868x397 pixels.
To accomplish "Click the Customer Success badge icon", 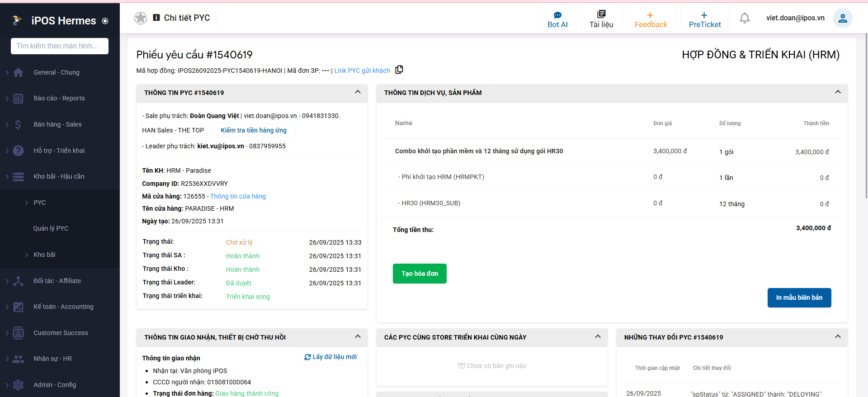I will (x=19, y=333).
